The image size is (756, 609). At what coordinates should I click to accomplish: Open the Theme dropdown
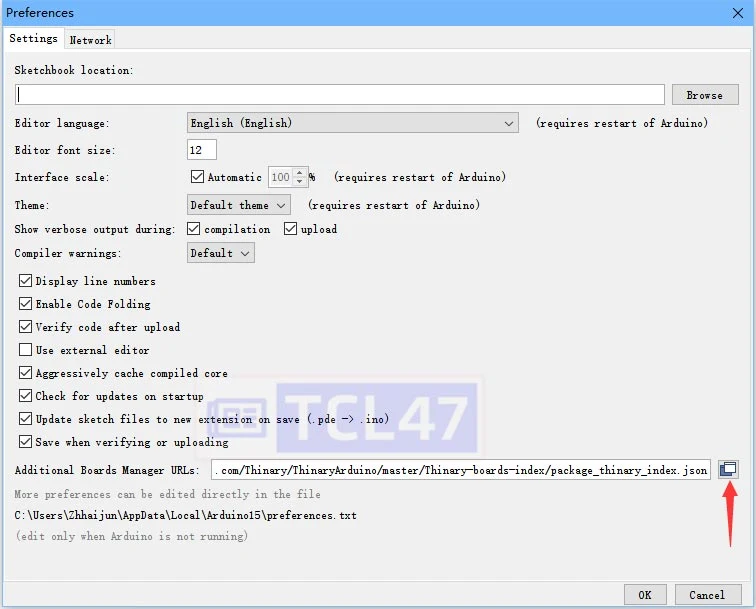click(239, 205)
